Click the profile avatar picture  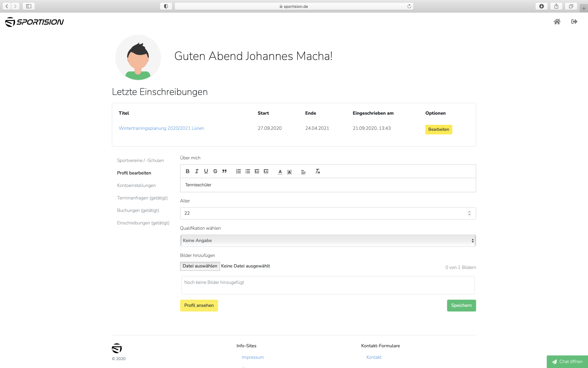(138, 57)
